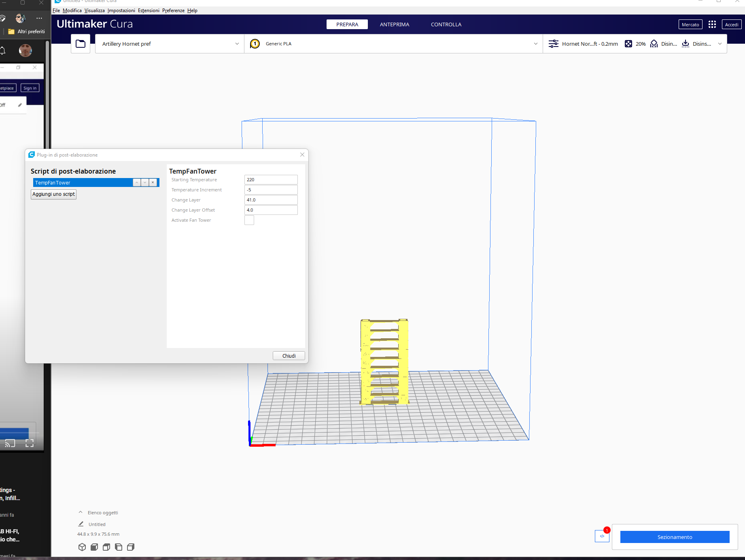This screenshot has width=745, height=560.
Task: Select the right side view cube icon
Action: (x=131, y=547)
